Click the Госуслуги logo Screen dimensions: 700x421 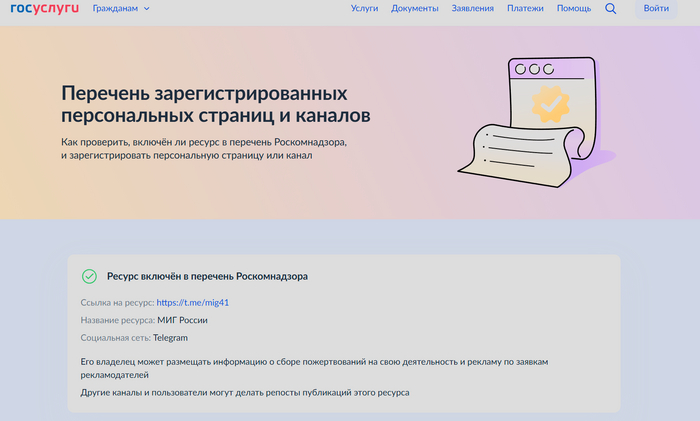pos(43,8)
